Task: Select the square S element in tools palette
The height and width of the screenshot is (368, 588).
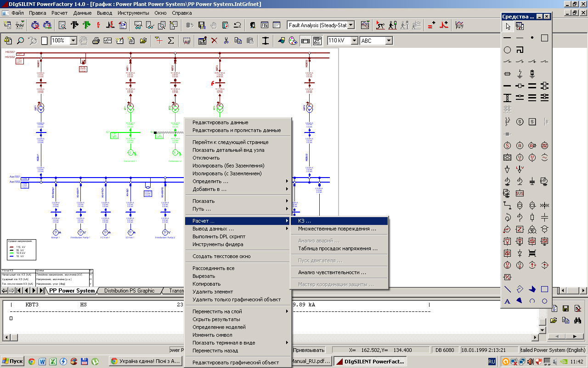Action: (x=532, y=121)
